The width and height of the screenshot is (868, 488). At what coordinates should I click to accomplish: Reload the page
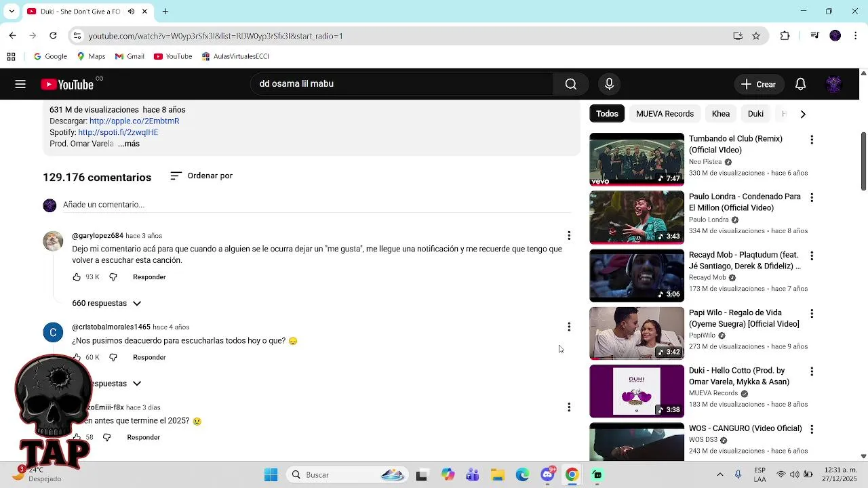(x=53, y=35)
